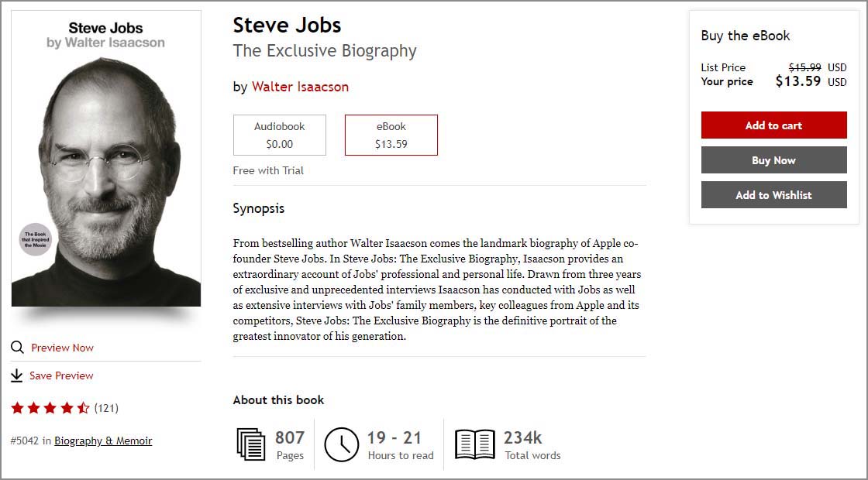
Task: Click the (121) reviews count
Action: (x=106, y=408)
